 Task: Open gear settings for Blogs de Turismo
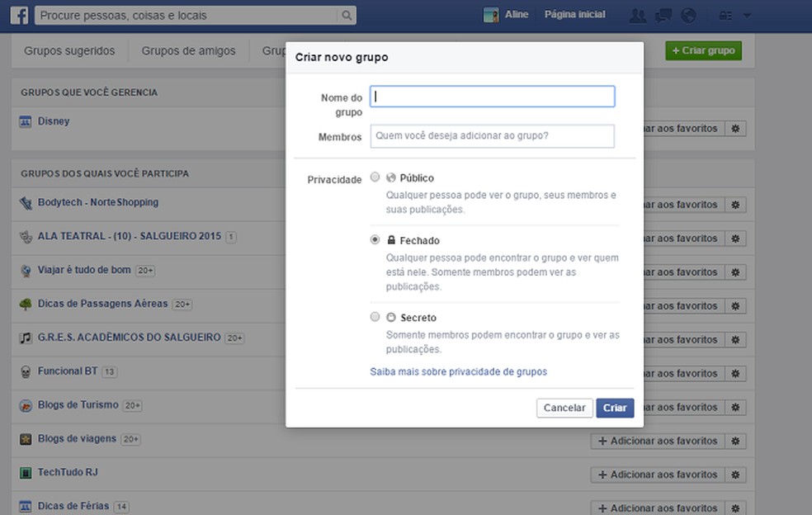(735, 407)
